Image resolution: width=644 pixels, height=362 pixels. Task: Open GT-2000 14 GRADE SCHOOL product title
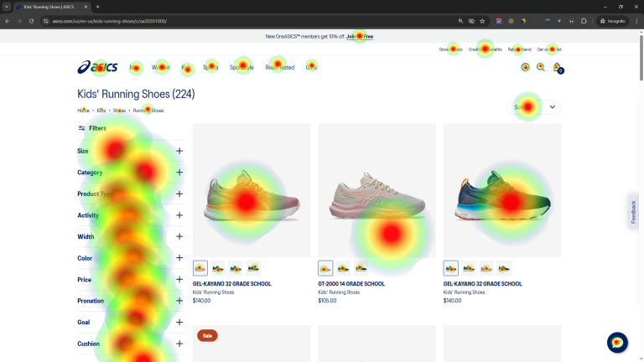click(351, 283)
